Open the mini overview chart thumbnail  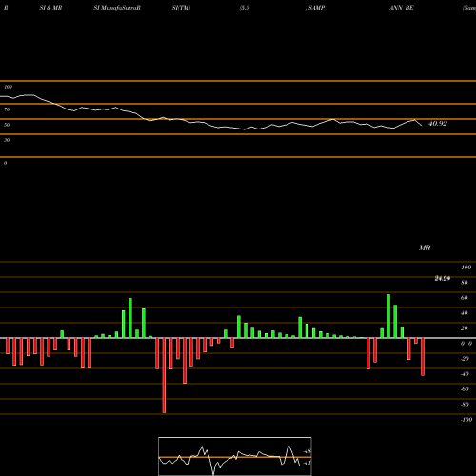click(235, 456)
